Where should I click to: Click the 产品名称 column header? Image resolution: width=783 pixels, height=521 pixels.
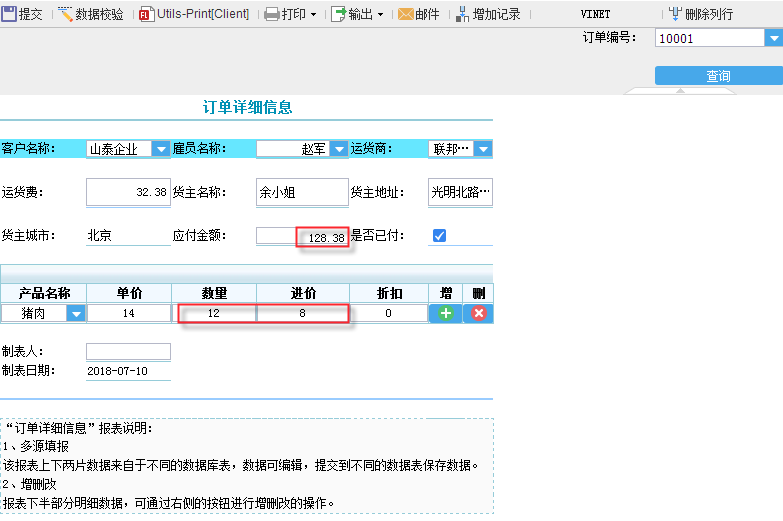(x=44, y=293)
